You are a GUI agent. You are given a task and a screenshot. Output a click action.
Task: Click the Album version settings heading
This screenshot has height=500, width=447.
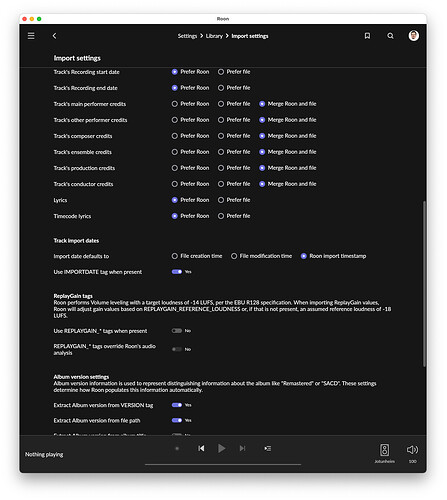(x=81, y=377)
